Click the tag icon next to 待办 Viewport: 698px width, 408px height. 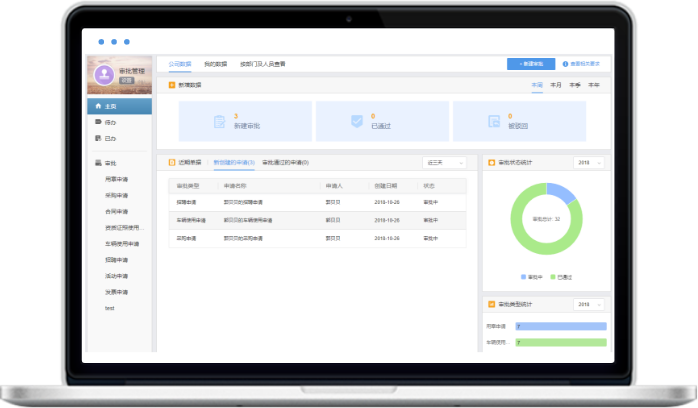coord(98,122)
